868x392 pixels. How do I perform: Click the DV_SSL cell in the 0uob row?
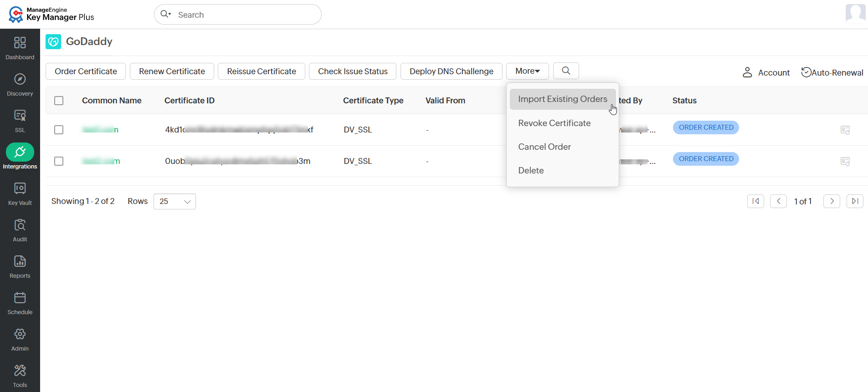pyautogui.click(x=358, y=161)
